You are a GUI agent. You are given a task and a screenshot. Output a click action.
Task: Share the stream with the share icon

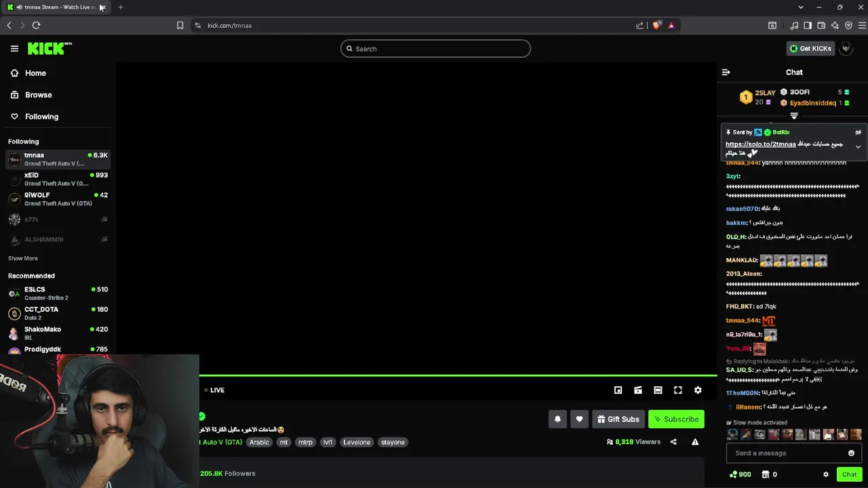click(x=673, y=442)
